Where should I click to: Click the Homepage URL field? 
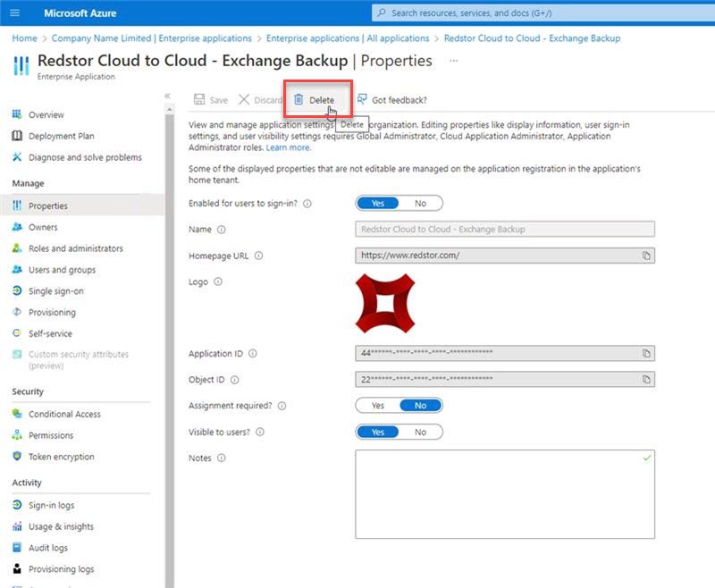click(x=505, y=256)
